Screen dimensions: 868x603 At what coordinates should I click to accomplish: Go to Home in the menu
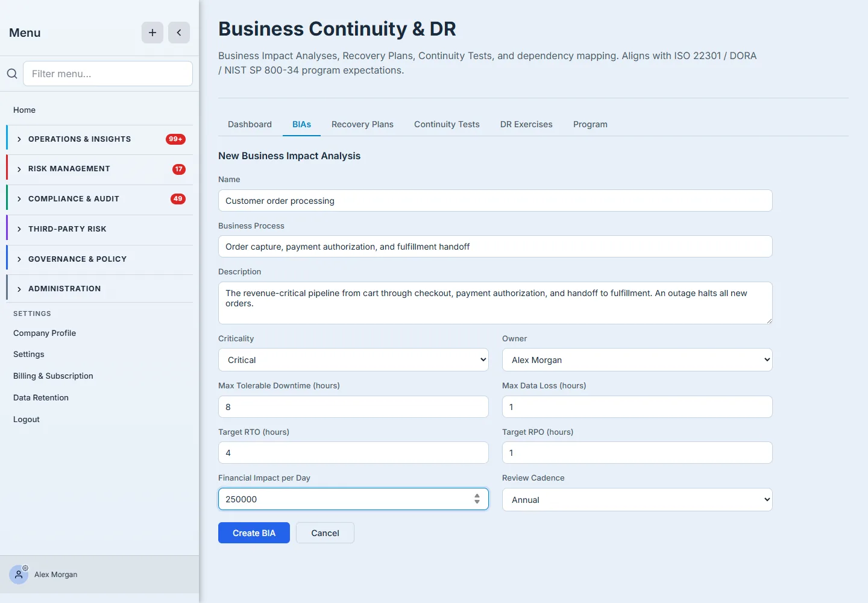pos(24,110)
